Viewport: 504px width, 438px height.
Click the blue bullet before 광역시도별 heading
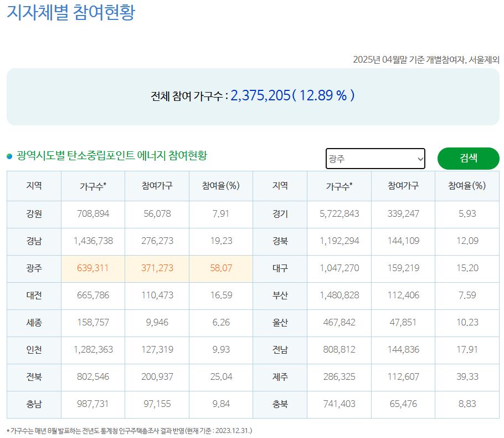pyautogui.click(x=9, y=156)
